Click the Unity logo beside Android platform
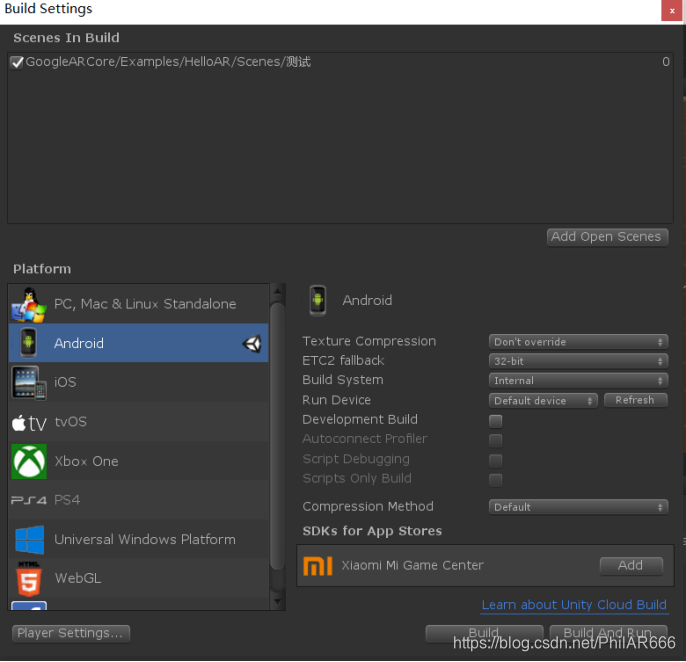 (252, 343)
